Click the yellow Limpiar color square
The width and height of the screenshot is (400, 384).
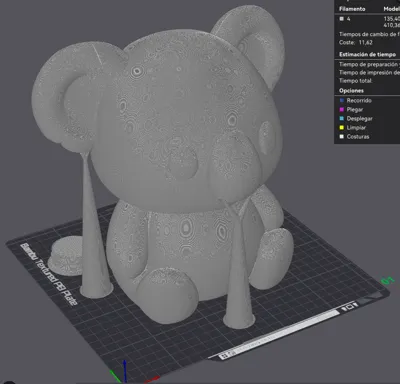[x=341, y=128]
